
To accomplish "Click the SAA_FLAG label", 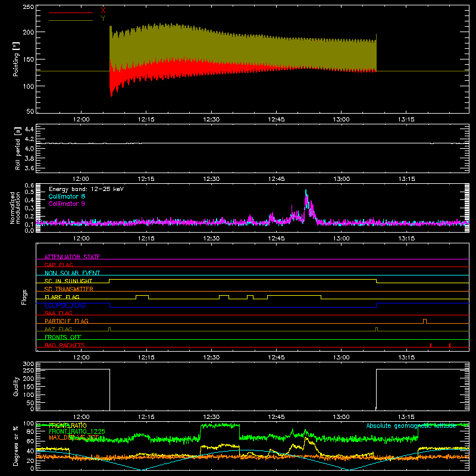I will coord(58,313).
